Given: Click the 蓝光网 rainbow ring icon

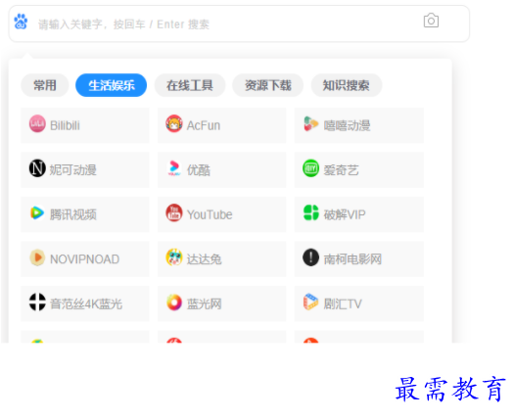Looking at the screenshot, I should coord(174,302).
